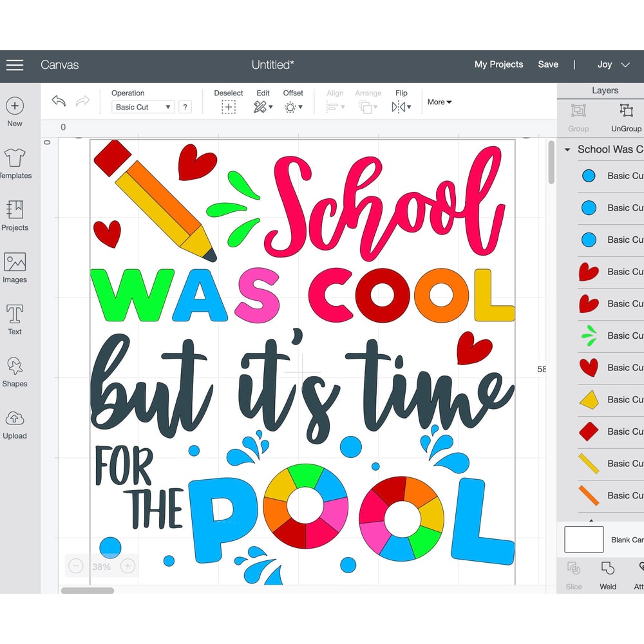Viewport: 644px width, 644px height.
Task: Open the hamburger menu
Action: (x=14, y=64)
